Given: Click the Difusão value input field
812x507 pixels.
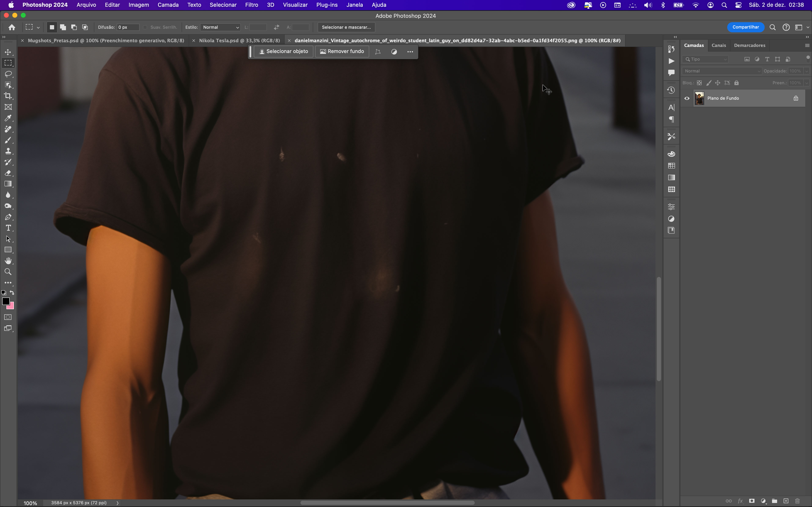Looking at the screenshot, I should coord(128,27).
